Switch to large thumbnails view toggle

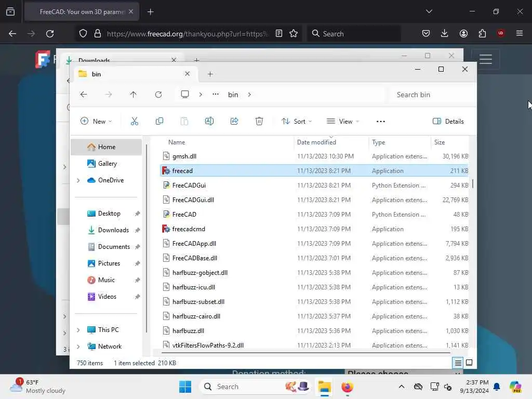click(469, 363)
